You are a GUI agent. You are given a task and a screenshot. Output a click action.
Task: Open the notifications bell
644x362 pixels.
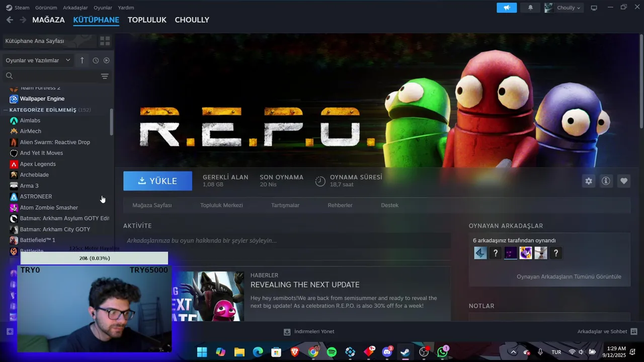(530, 8)
